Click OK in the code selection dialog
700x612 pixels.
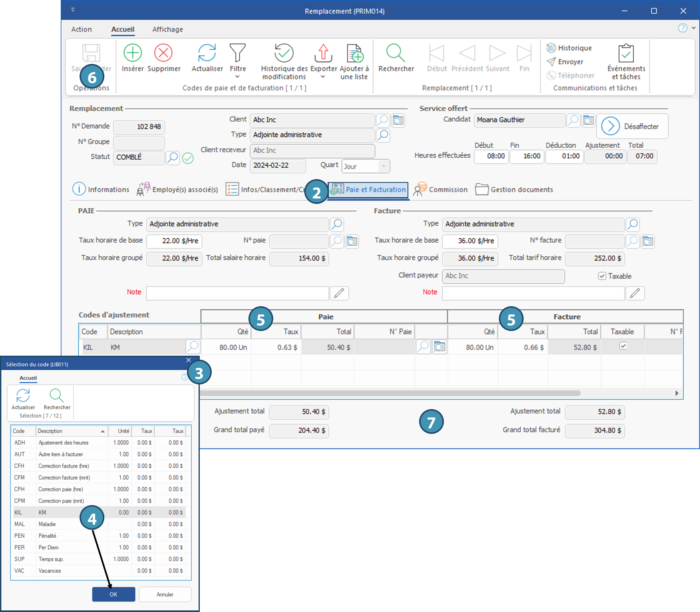[x=113, y=594]
